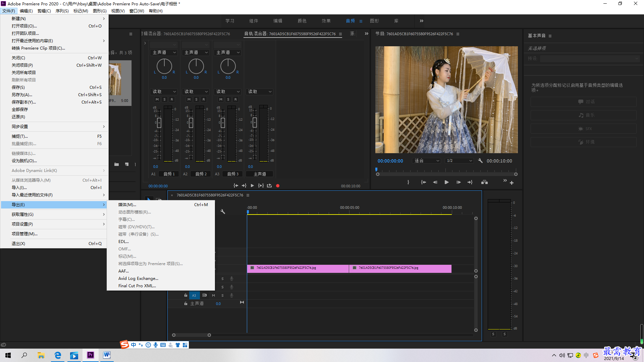Open Word from the Windows taskbar
The image size is (644, 362).
pos(107,355)
